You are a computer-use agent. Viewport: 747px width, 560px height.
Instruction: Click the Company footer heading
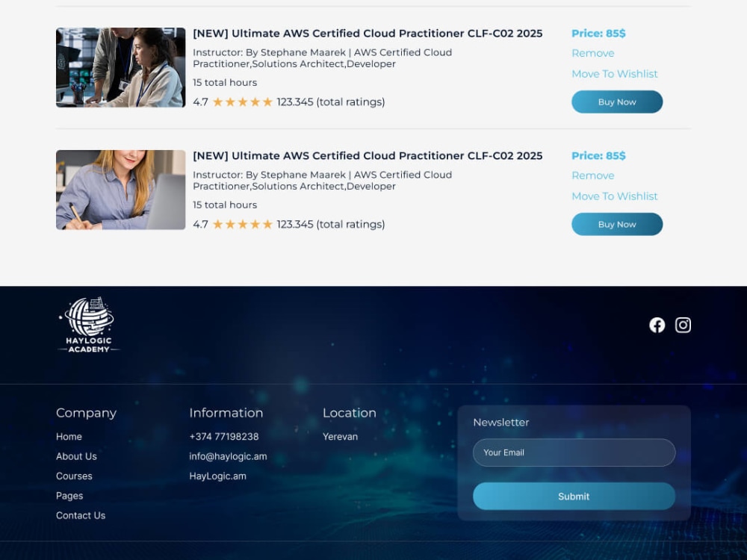point(86,413)
